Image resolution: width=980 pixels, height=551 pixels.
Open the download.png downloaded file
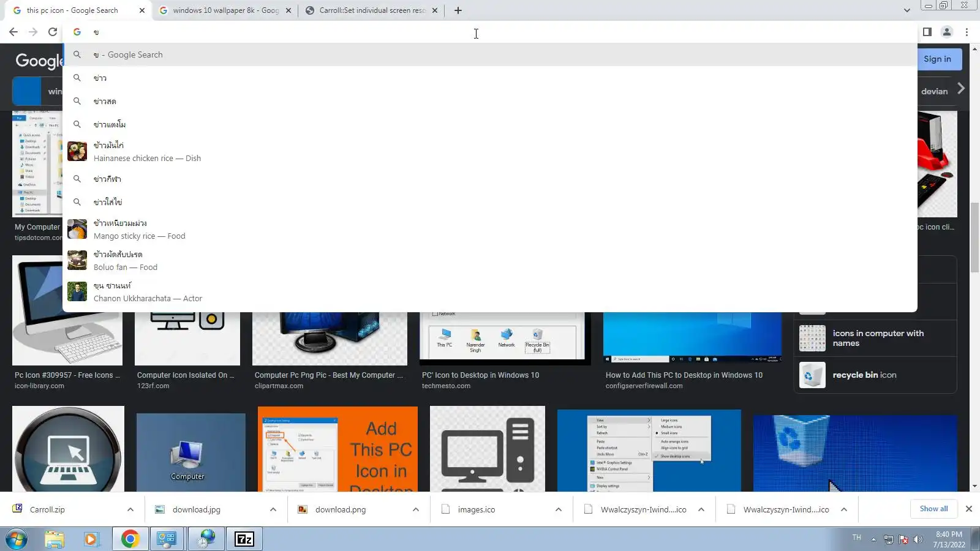pos(341,509)
